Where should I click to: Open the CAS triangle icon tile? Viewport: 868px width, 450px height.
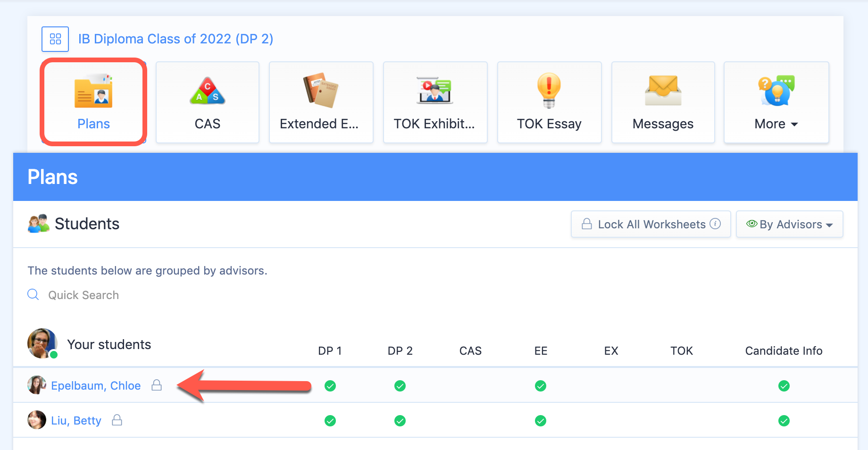(208, 102)
